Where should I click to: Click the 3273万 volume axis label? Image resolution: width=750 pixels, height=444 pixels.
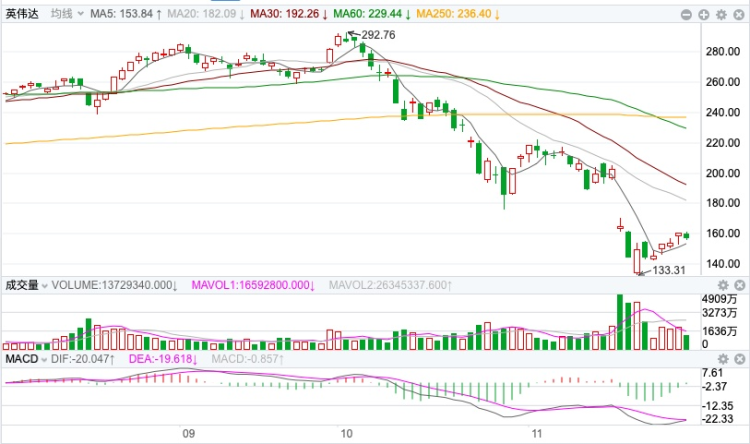[x=719, y=313]
